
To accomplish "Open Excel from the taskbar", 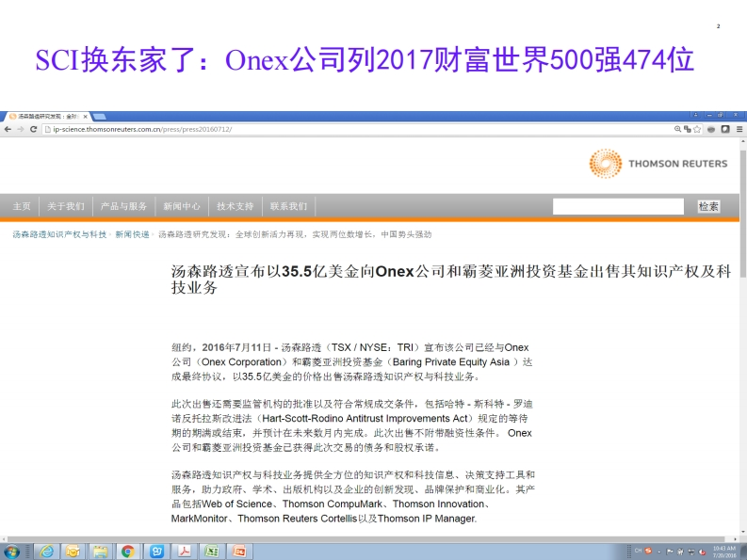I will [211, 552].
